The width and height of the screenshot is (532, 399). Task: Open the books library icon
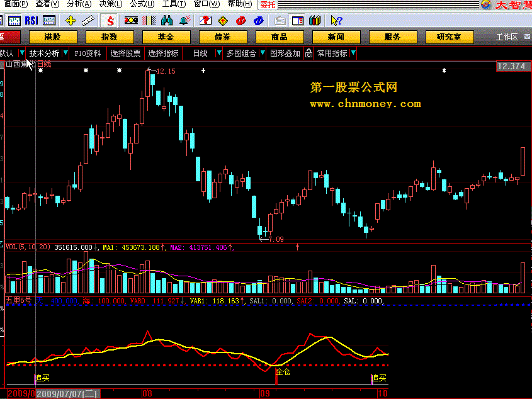[x=315, y=21]
